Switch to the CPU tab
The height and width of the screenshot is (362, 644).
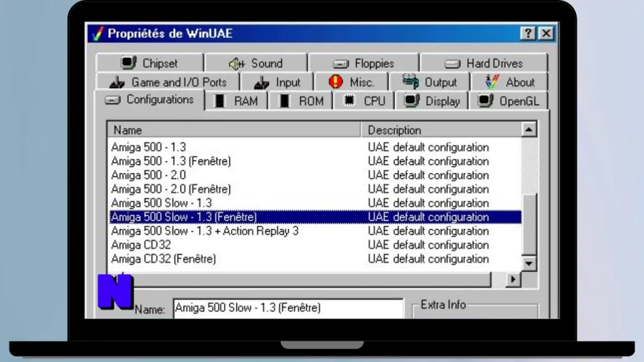pos(364,101)
